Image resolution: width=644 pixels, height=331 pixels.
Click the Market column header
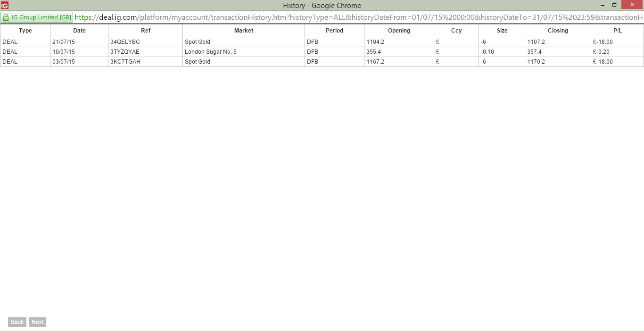pos(244,31)
